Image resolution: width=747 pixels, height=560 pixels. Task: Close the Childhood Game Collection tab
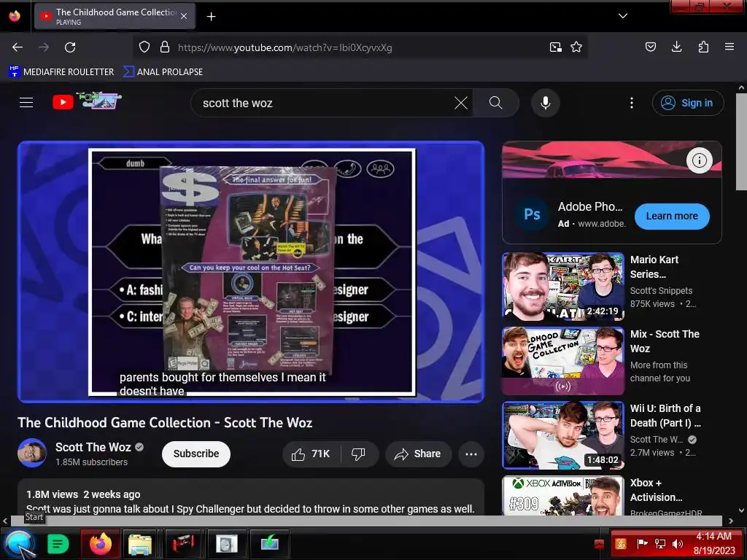184,16
